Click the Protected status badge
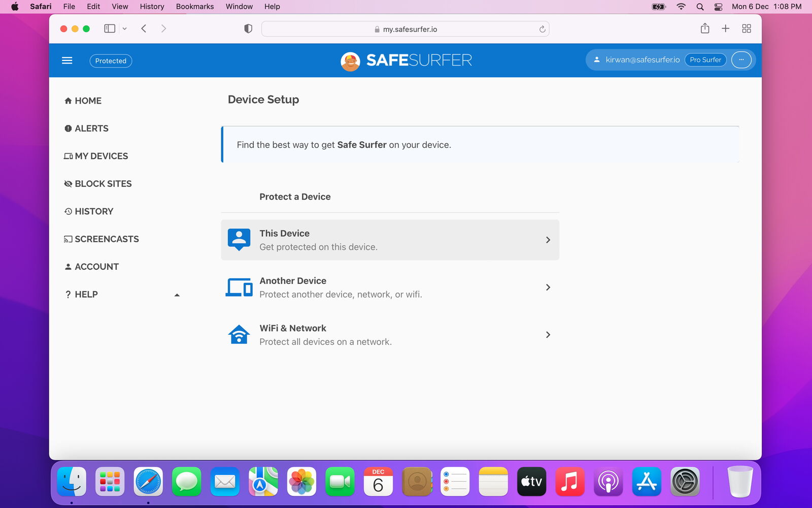 coord(111,60)
